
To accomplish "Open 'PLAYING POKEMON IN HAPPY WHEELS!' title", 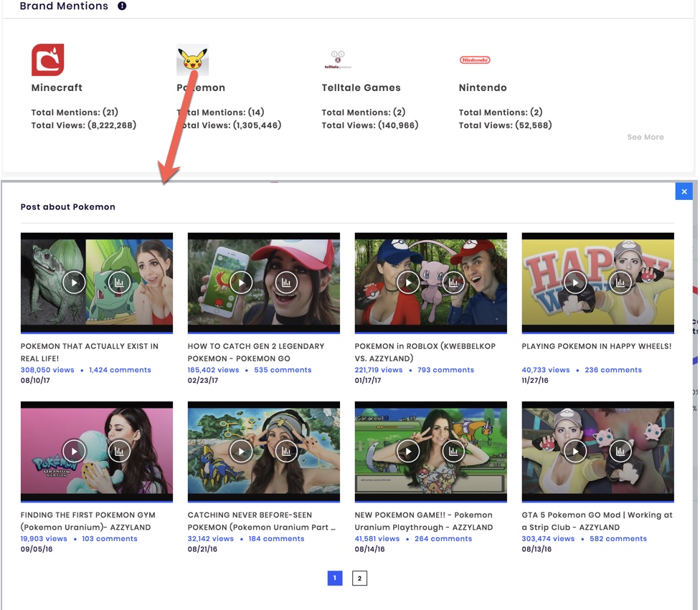I will click(597, 346).
